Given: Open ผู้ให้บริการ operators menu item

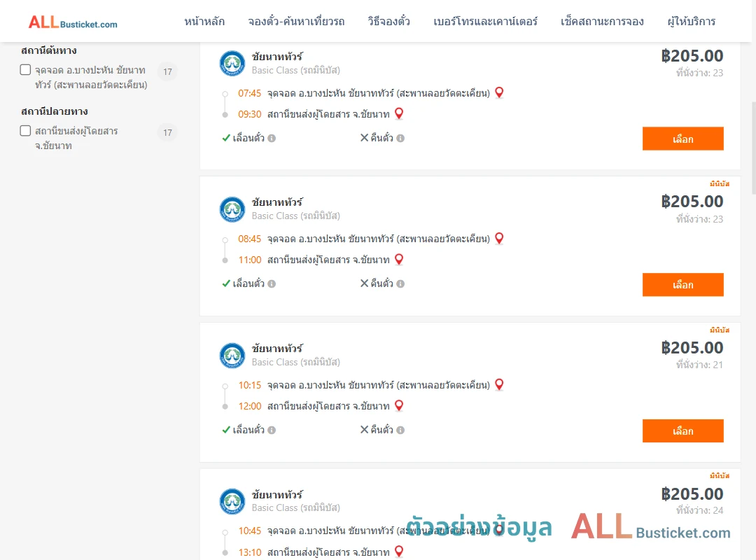Looking at the screenshot, I should (x=692, y=22).
